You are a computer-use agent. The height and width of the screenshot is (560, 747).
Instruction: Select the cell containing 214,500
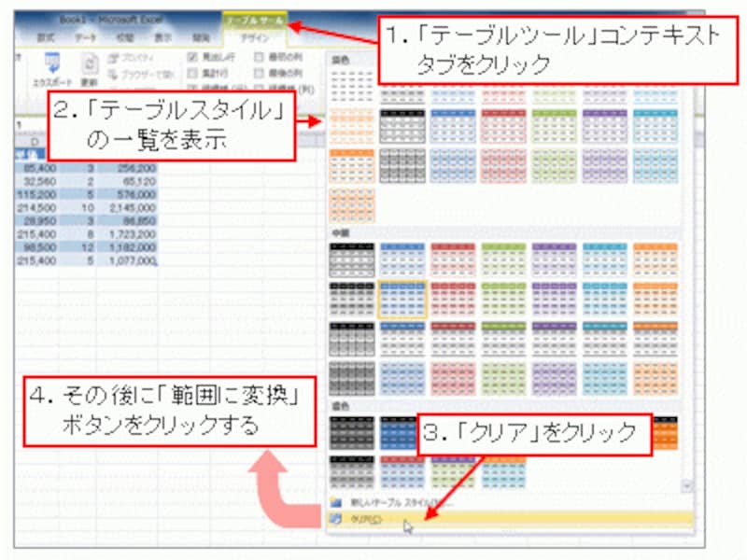click(36, 207)
